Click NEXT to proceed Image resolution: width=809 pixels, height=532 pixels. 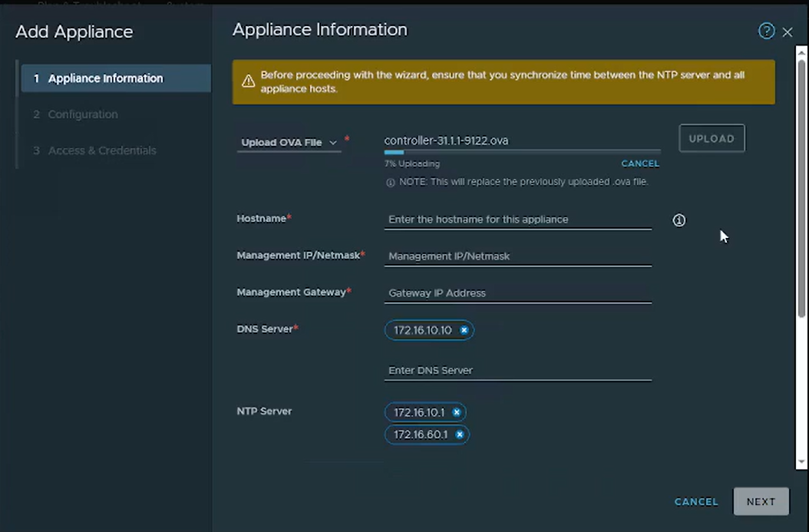pyautogui.click(x=761, y=501)
